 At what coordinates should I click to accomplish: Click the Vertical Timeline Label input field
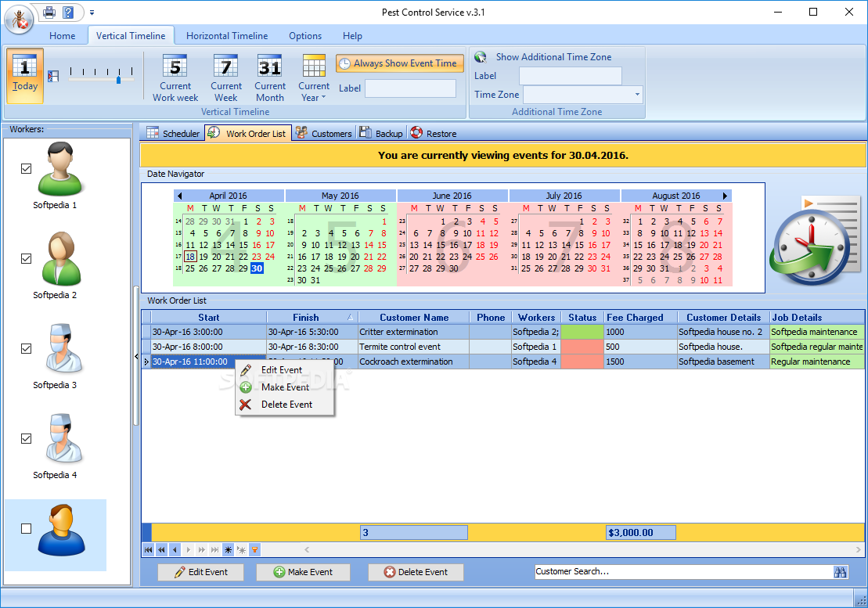pyautogui.click(x=410, y=88)
